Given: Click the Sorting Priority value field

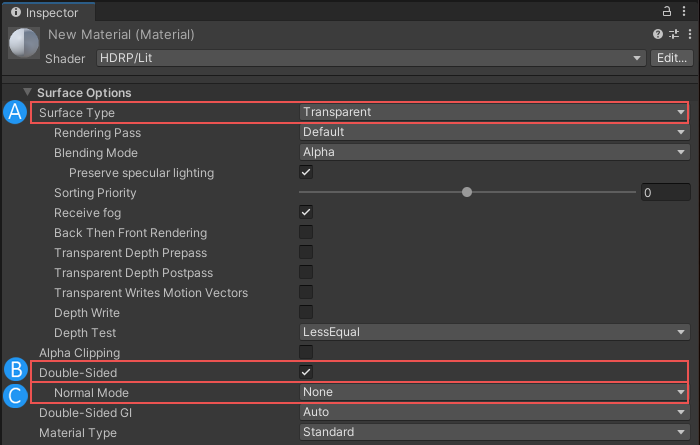Looking at the screenshot, I should click(x=665, y=192).
